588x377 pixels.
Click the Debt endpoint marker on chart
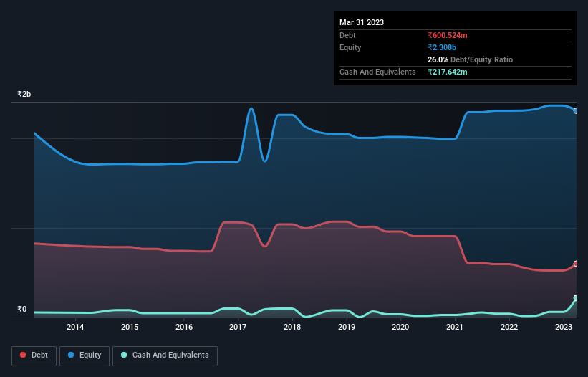pyautogui.click(x=576, y=264)
